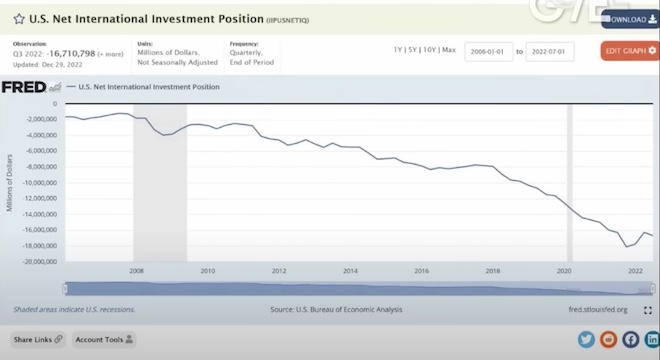Screen dimensions: 660x360
Task: Click the start date field 2006-01-01
Action: click(489, 52)
